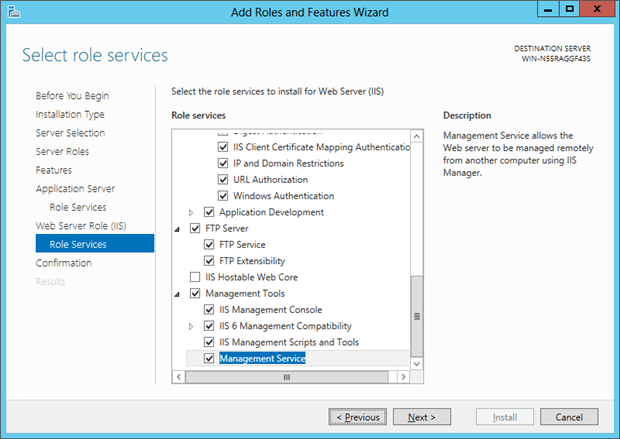Click the Cancel button

click(569, 417)
